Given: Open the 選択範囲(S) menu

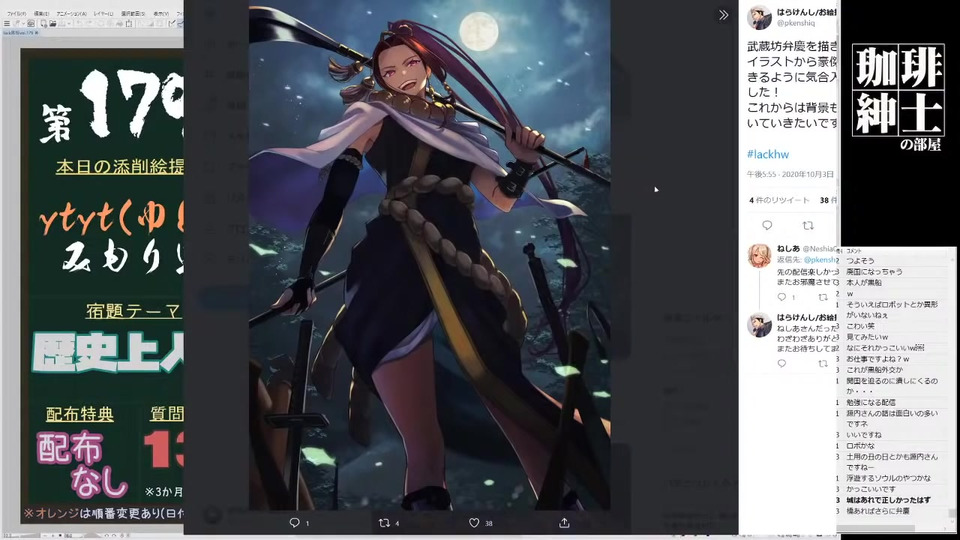Looking at the screenshot, I should (133, 13).
